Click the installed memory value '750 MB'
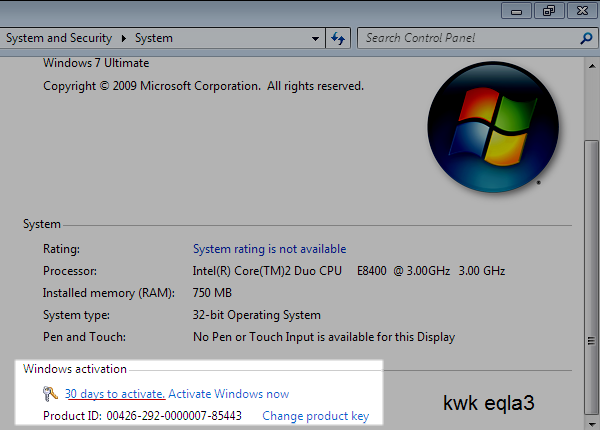This screenshot has width=600, height=430. 212,293
